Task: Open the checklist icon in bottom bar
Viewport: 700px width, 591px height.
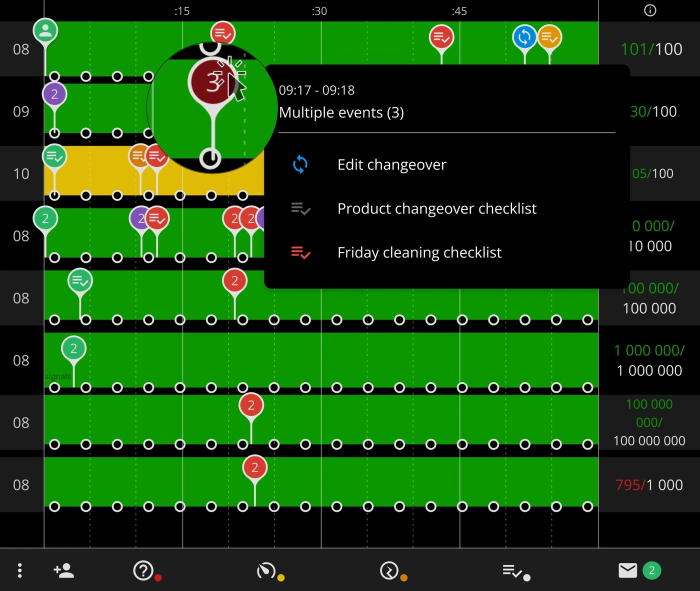Action: pos(512,570)
